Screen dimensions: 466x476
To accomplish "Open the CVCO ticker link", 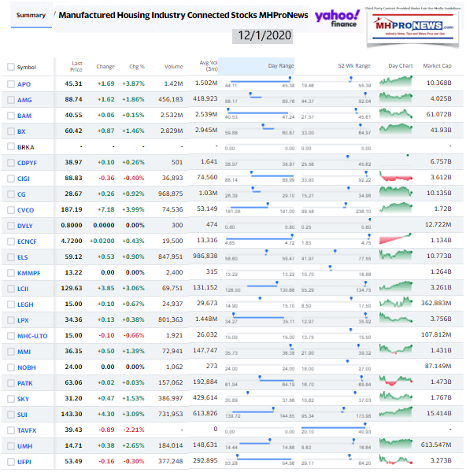I will pos(25,210).
